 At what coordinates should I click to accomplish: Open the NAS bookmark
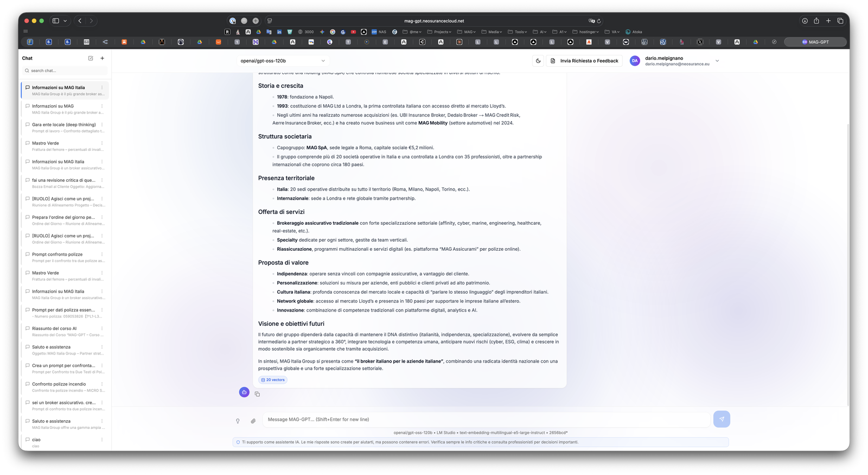click(x=379, y=32)
